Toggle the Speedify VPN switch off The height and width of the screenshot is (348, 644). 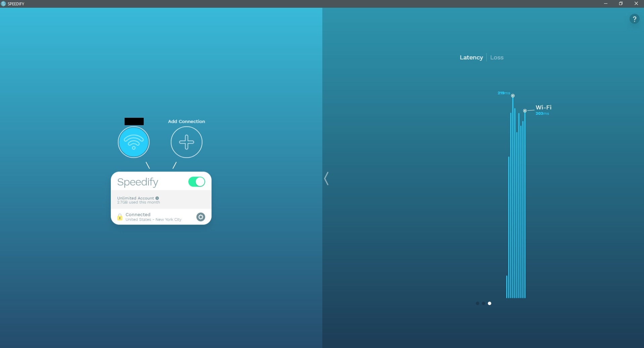(197, 182)
